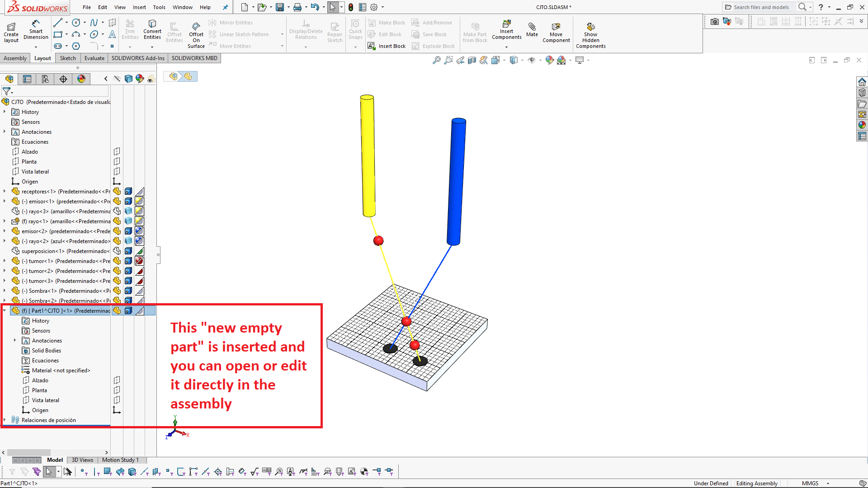
Task: Expand Relaciones de posición folder
Action: point(5,420)
